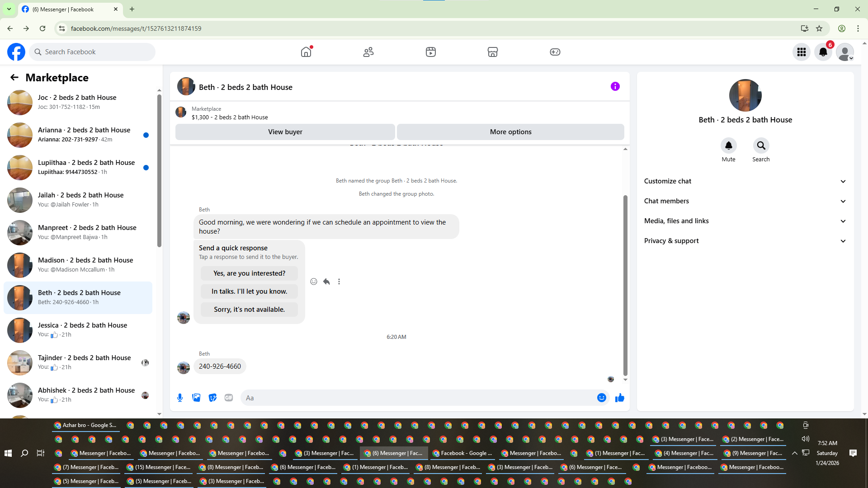This screenshot has width=868, height=488.
Task: Open the Windows Start menu
Action: pyautogui.click(x=8, y=453)
